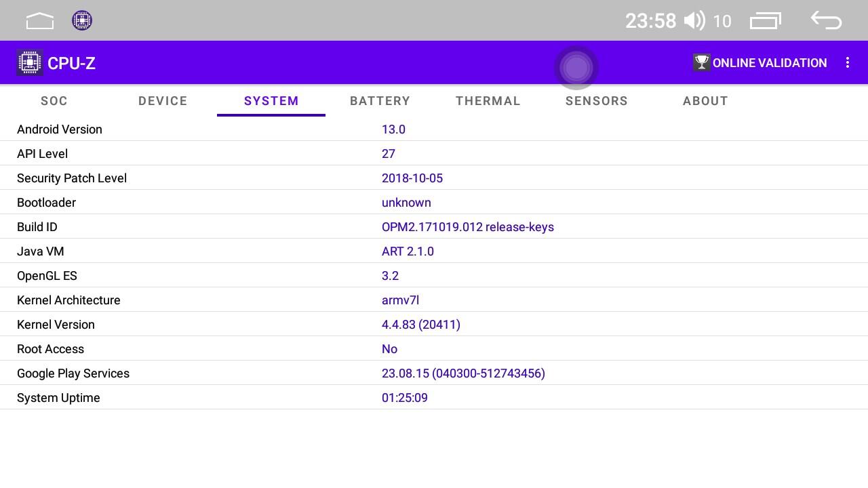Open the THERMAL tab
This screenshot has width=868, height=488.
click(x=488, y=101)
